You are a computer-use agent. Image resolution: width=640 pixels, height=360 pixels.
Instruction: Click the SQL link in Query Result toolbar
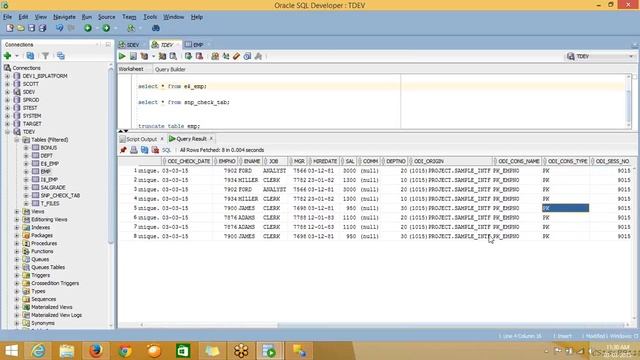coord(166,150)
